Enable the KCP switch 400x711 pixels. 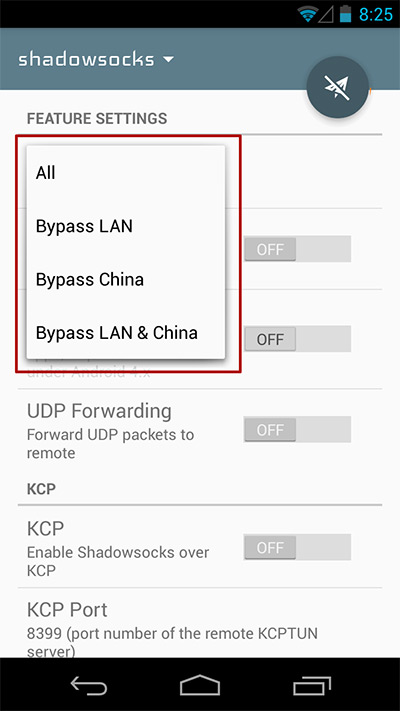pyautogui.click(x=298, y=547)
